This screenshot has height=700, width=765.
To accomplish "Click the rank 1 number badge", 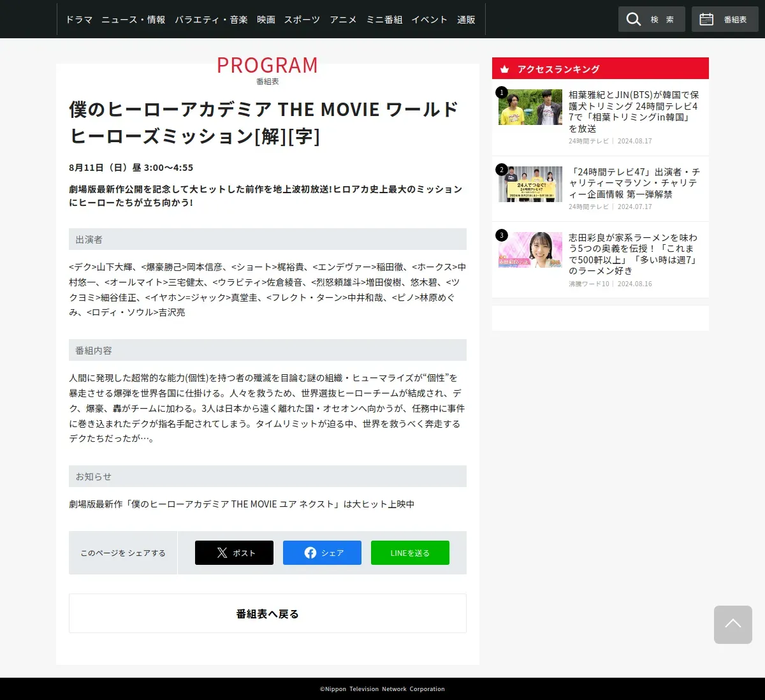I will click(x=502, y=92).
